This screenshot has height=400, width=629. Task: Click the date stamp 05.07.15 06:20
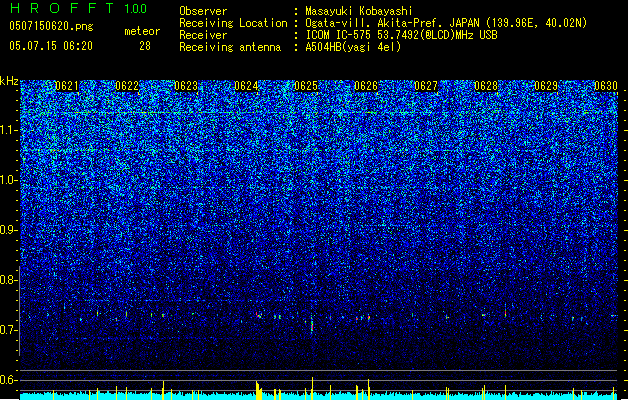pyautogui.click(x=51, y=46)
